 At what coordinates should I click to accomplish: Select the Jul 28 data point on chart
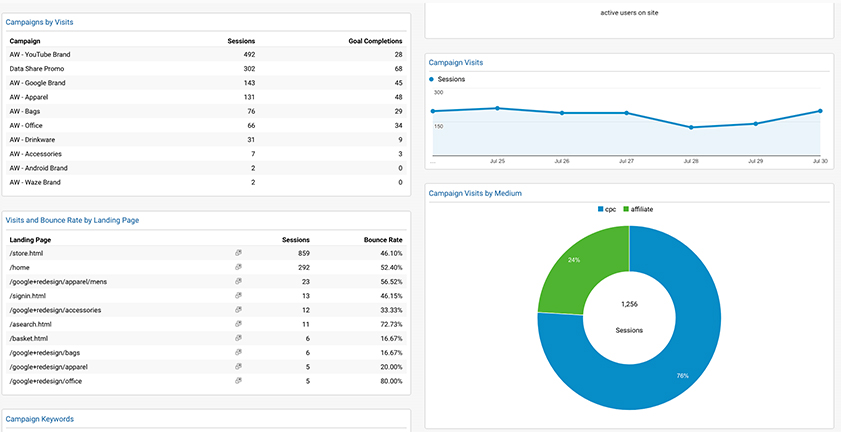click(x=691, y=128)
